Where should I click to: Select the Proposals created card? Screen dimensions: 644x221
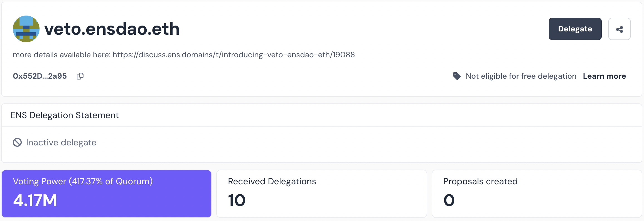(537, 194)
